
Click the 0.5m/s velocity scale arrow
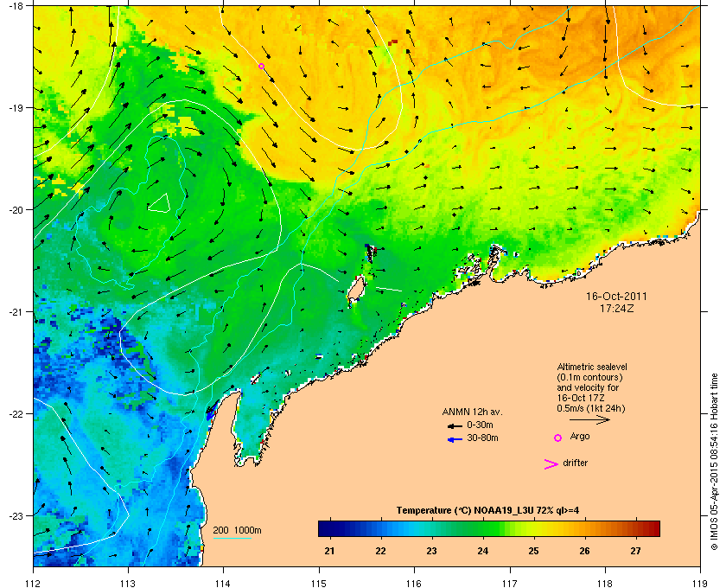point(589,419)
